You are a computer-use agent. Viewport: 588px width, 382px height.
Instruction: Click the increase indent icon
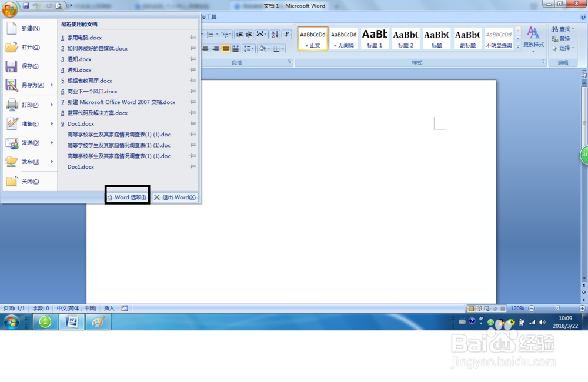tap(249, 35)
